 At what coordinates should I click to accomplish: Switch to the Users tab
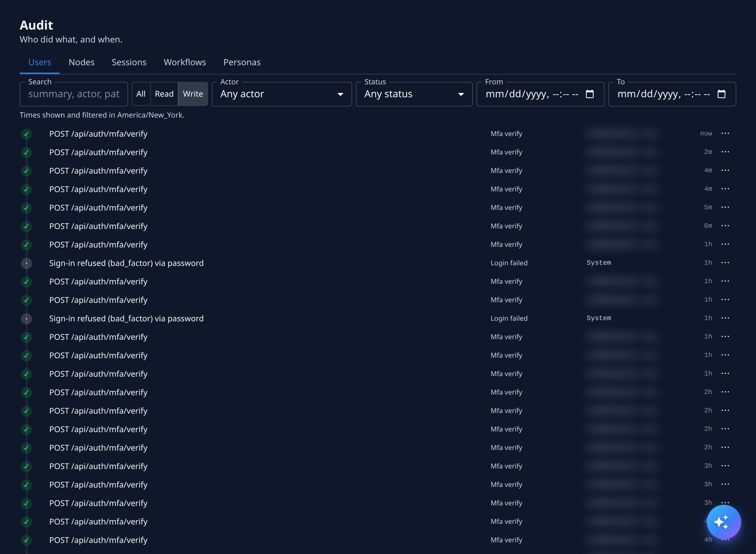(40, 62)
